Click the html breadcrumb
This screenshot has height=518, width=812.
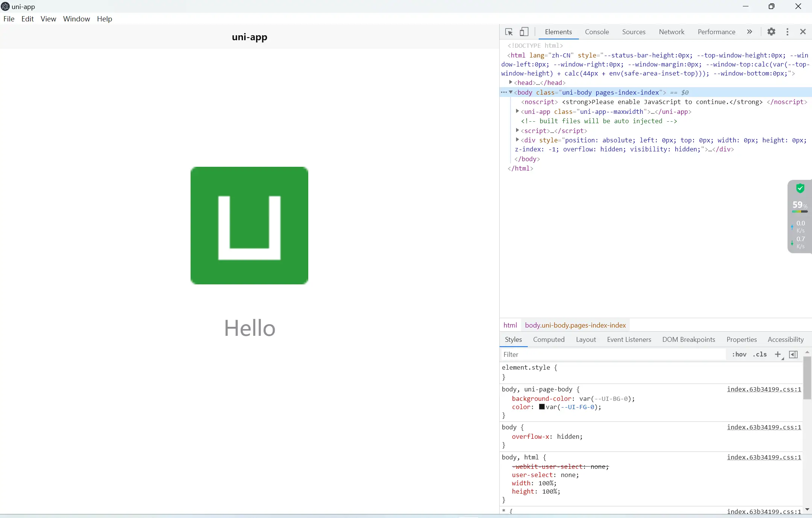click(x=510, y=325)
